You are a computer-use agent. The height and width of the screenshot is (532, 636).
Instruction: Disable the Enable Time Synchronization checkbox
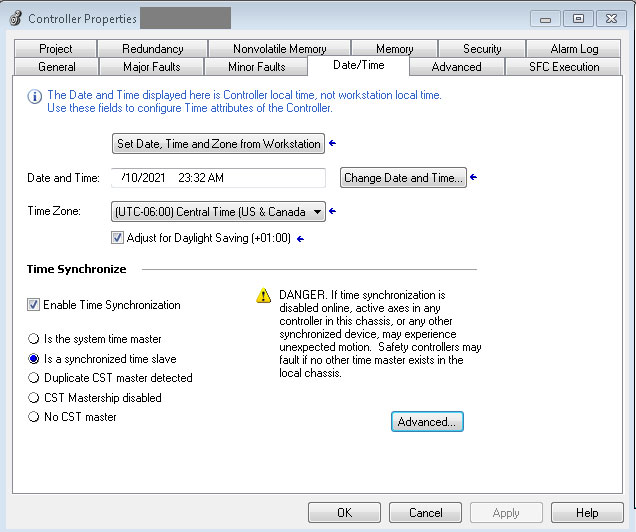(34, 305)
